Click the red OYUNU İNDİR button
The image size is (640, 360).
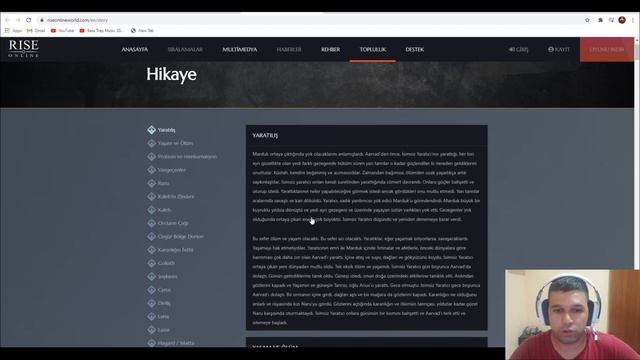click(607, 49)
